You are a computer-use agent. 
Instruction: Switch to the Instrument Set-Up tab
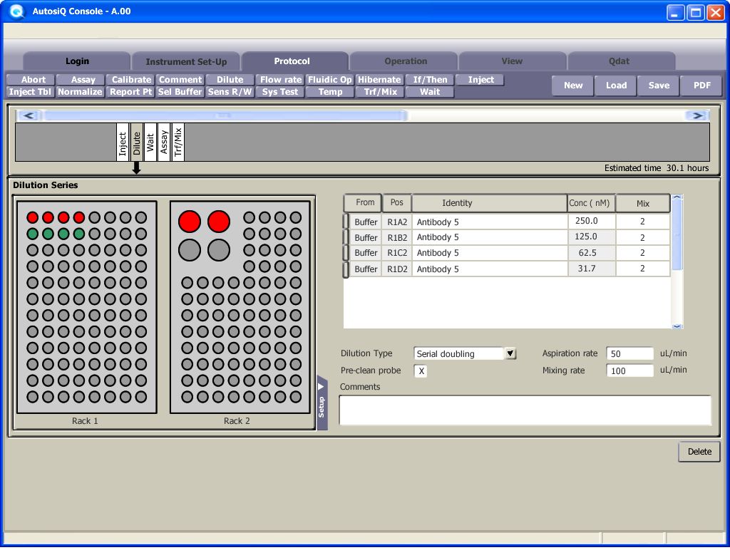[x=186, y=61]
